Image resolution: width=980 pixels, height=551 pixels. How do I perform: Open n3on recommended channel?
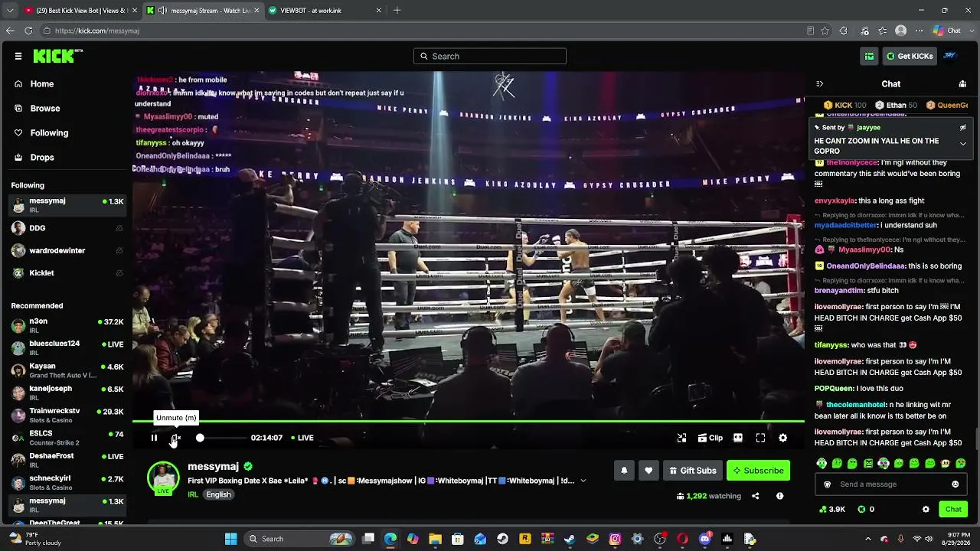(x=67, y=324)
